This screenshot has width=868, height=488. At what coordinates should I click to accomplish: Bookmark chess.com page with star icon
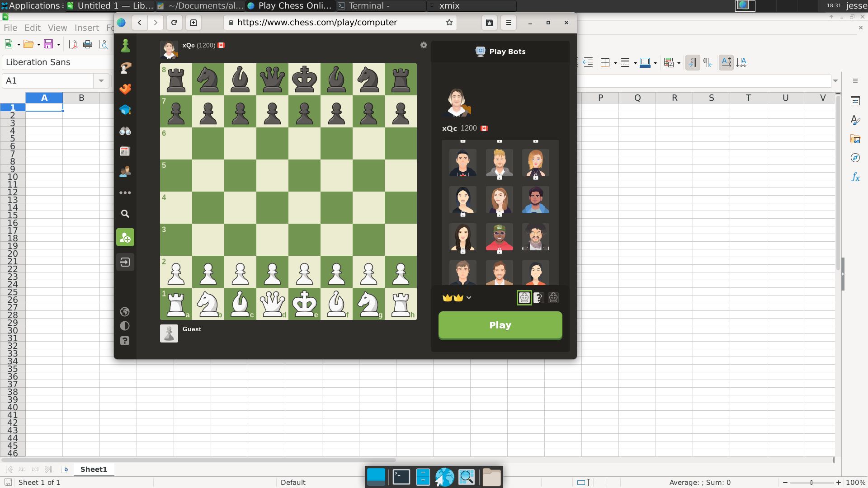449,23
